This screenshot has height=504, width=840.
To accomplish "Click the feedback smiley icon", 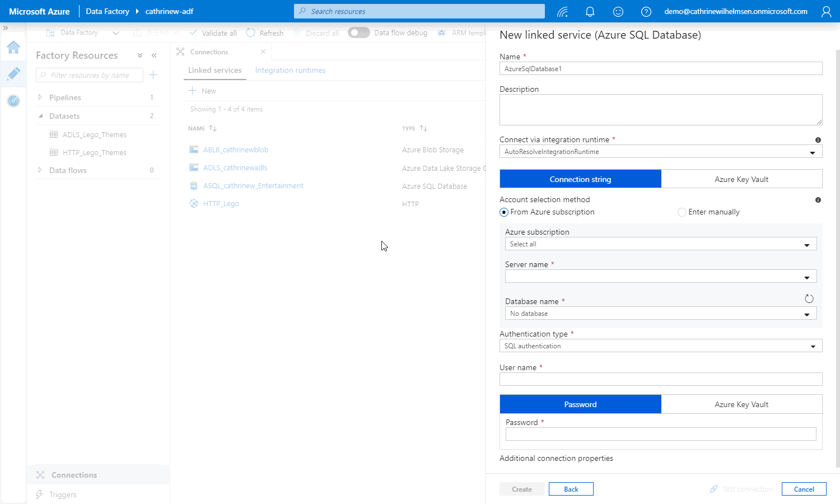I will pyautogui.click(x=618, y=12).
